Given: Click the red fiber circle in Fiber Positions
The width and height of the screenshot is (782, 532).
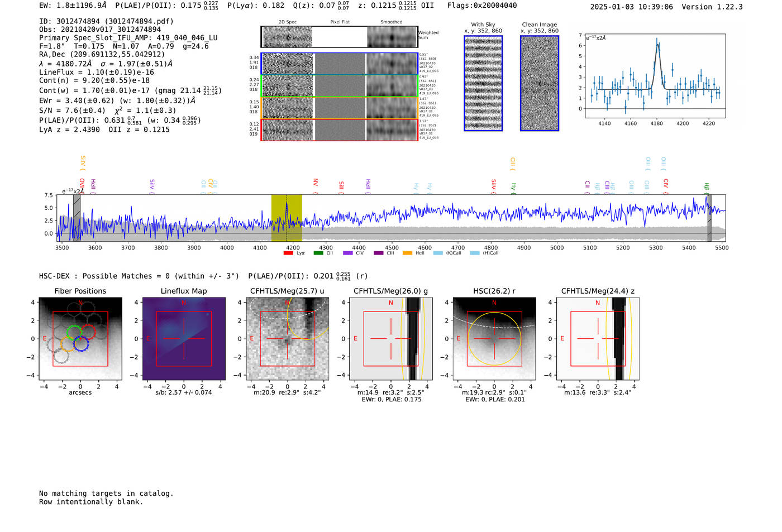Looking at the screenshot, I should (x=88, y=333).
